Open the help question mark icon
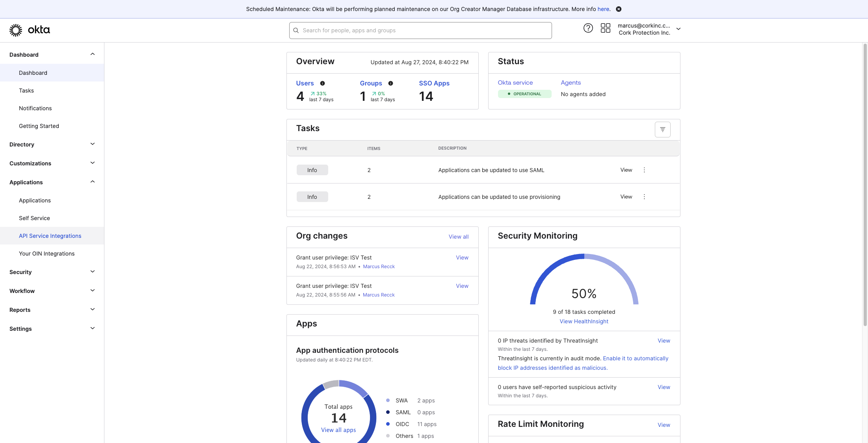The height and width of the screenshot is (443, 868). pyautogui.click(x=588, y=28)
